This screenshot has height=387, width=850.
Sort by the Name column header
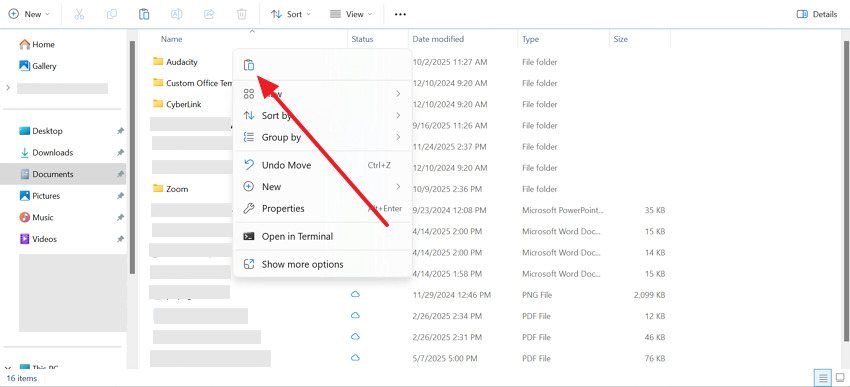click(171, 39)
